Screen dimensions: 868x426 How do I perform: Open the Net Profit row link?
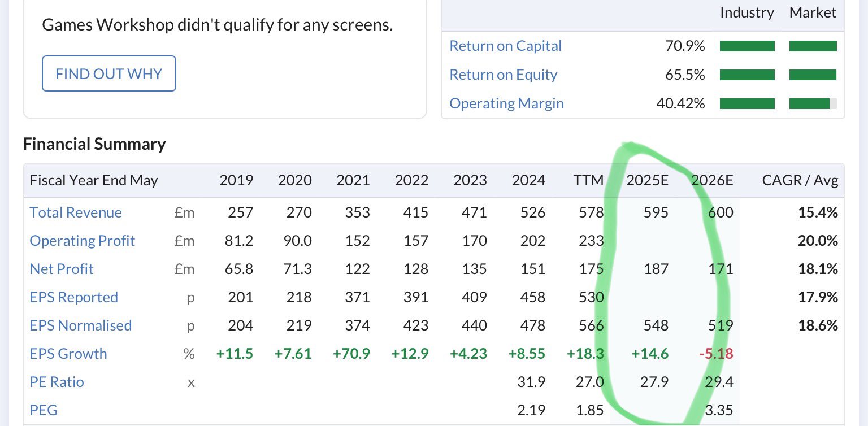pyautogui.click(x=62, y=269)
